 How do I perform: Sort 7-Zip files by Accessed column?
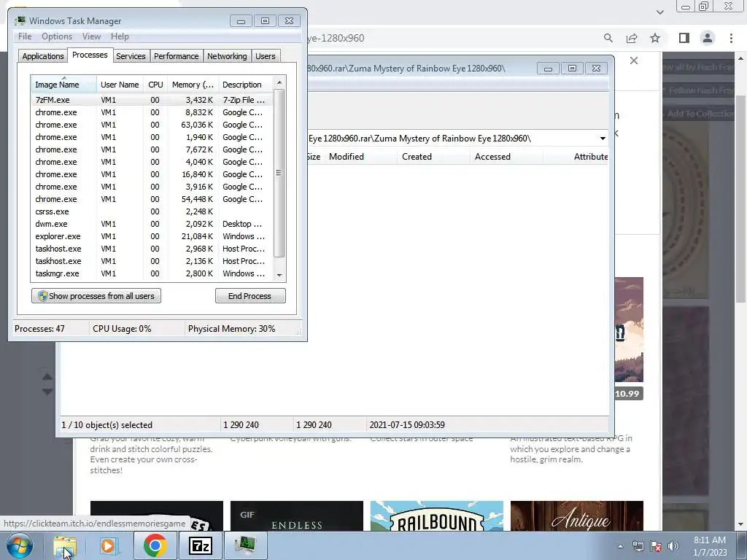506,157
